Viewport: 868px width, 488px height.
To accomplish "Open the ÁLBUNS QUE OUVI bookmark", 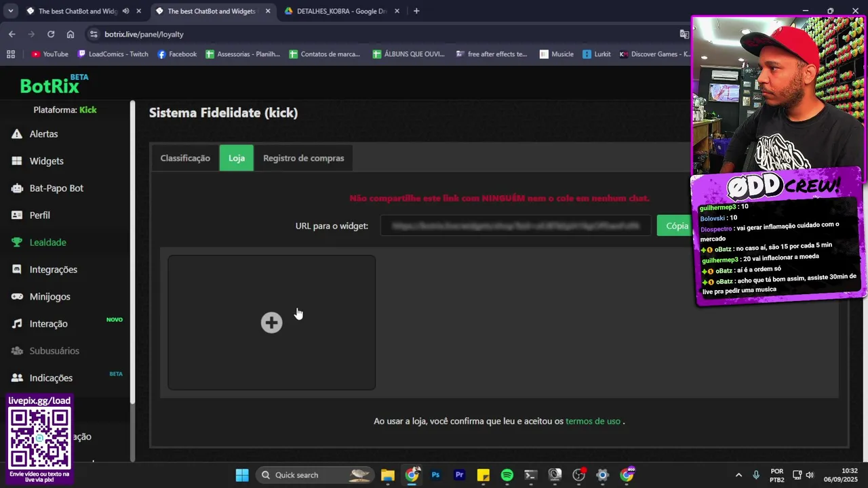I will click(x=409, y=54).
